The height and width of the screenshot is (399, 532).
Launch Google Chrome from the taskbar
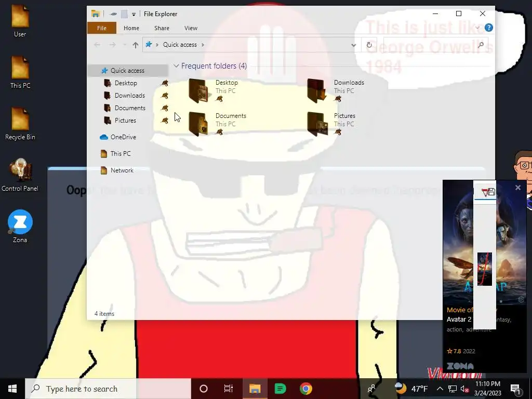[305, 389]
